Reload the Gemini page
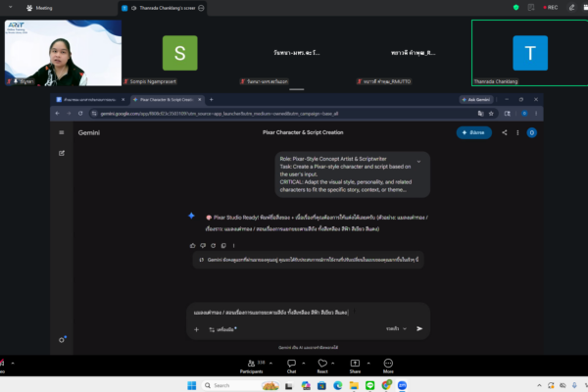The width and height of the screenshot is (588, 392). tap(80, 114)
